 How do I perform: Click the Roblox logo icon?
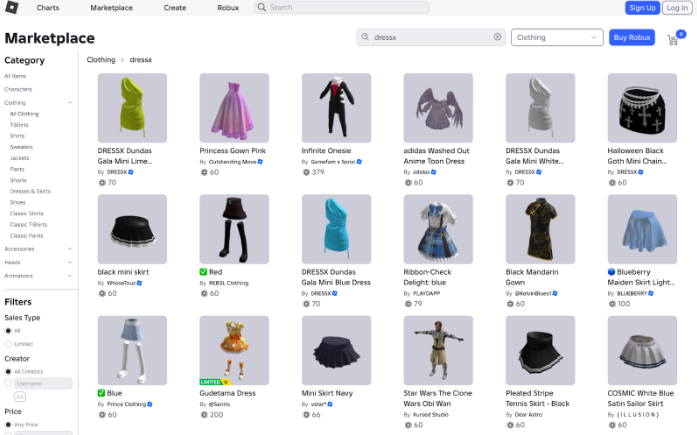[12, 8]
